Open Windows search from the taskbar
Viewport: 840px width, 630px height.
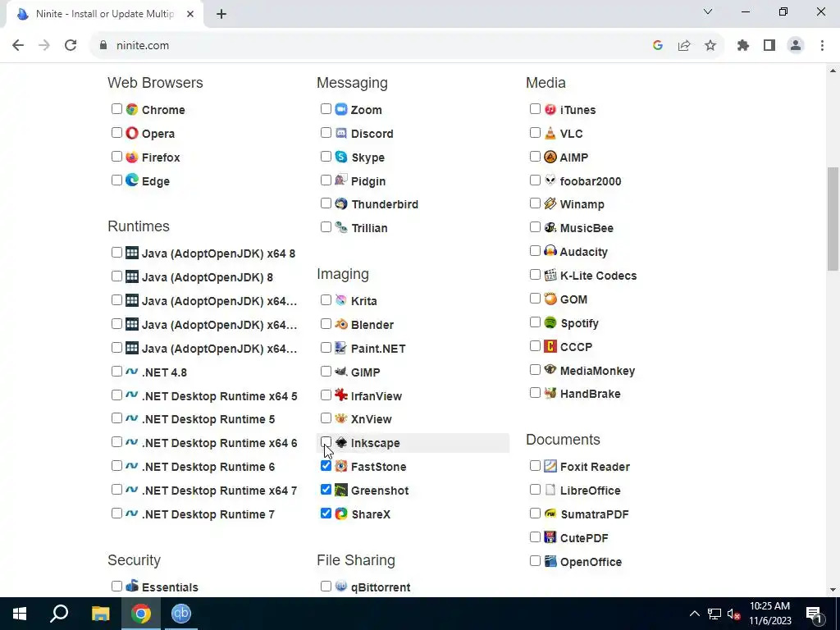pos(59,614)
